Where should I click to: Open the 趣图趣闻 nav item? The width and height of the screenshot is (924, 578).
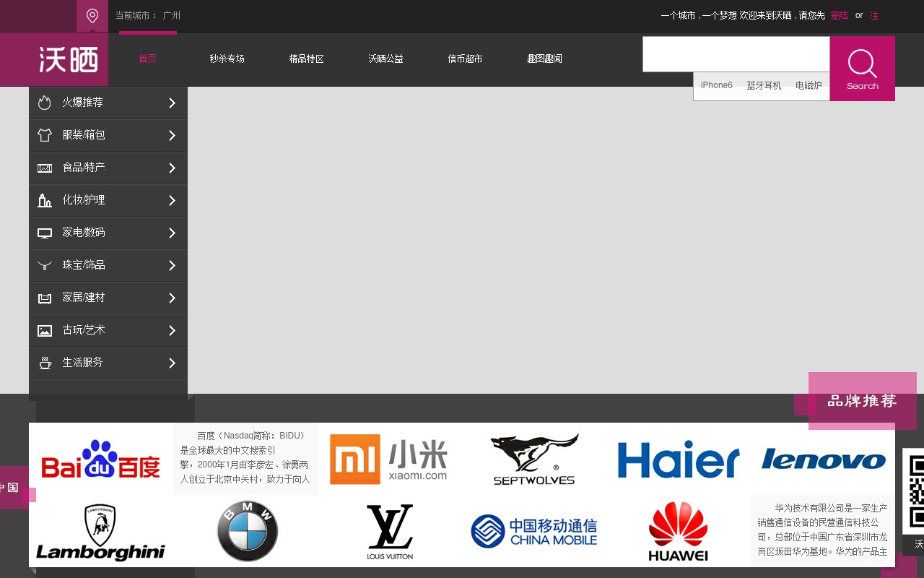point(545,59)
